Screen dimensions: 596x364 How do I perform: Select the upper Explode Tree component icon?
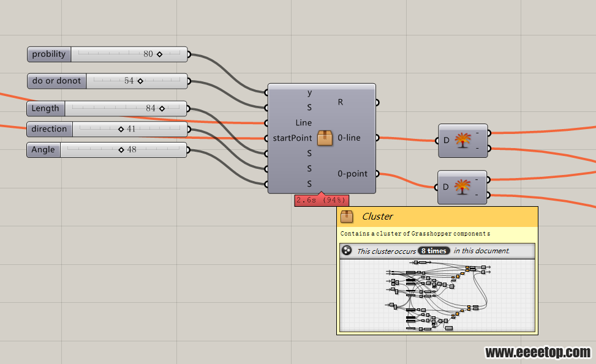[x=462, y=141]
